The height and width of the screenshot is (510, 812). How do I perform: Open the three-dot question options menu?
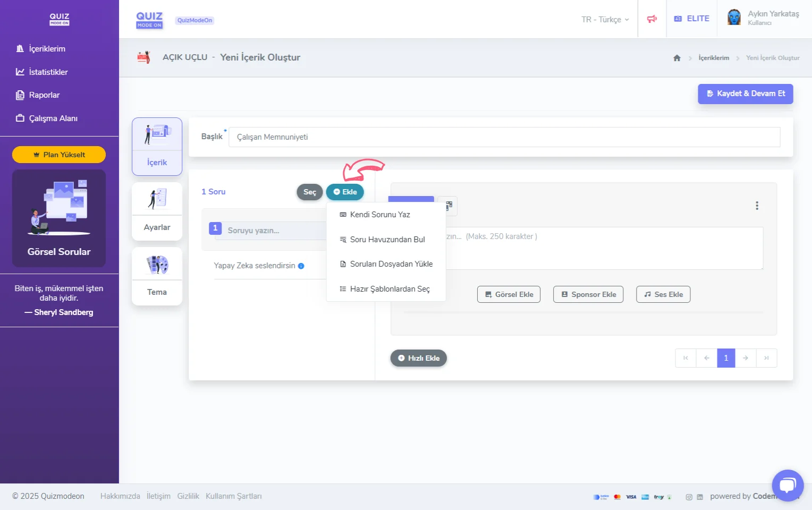click(x=757, y=206)
